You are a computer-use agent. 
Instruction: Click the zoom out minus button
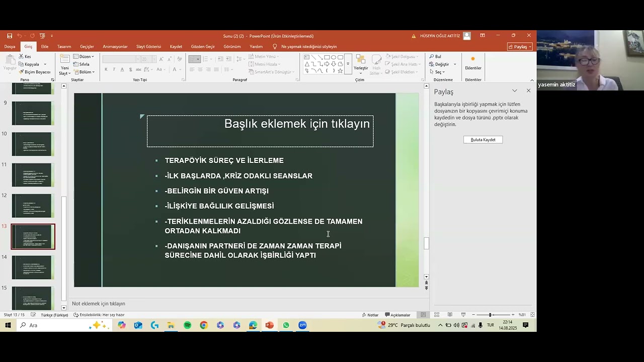click(x=473, y=315)
